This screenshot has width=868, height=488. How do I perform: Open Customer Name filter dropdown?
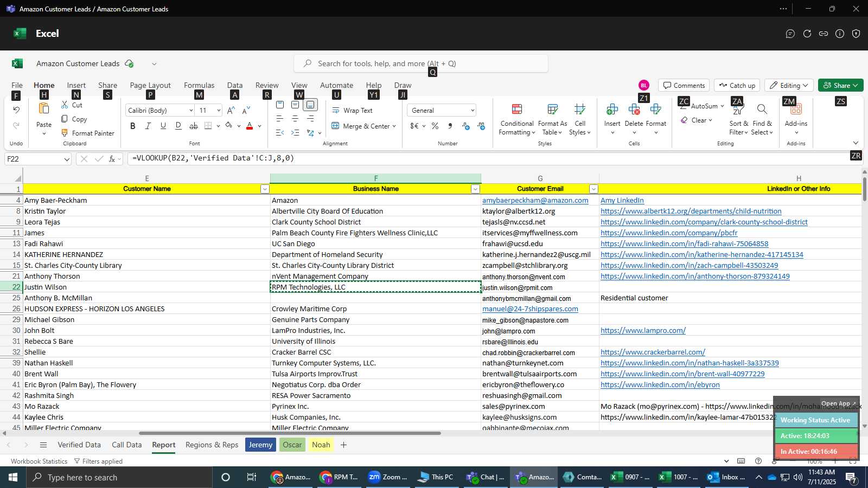[x=265, y=189]
